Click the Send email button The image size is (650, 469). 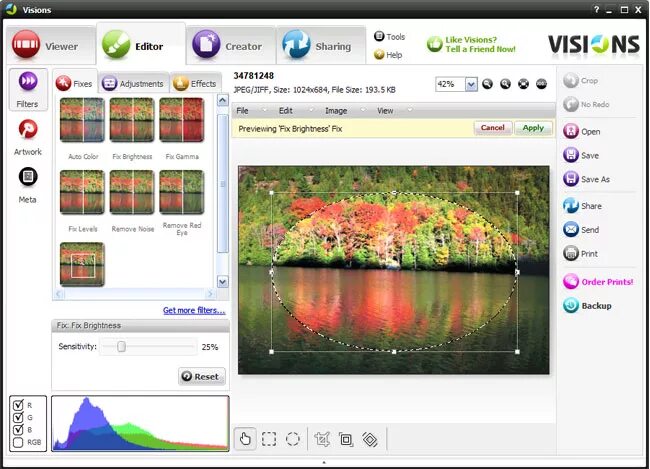(581, 229)
